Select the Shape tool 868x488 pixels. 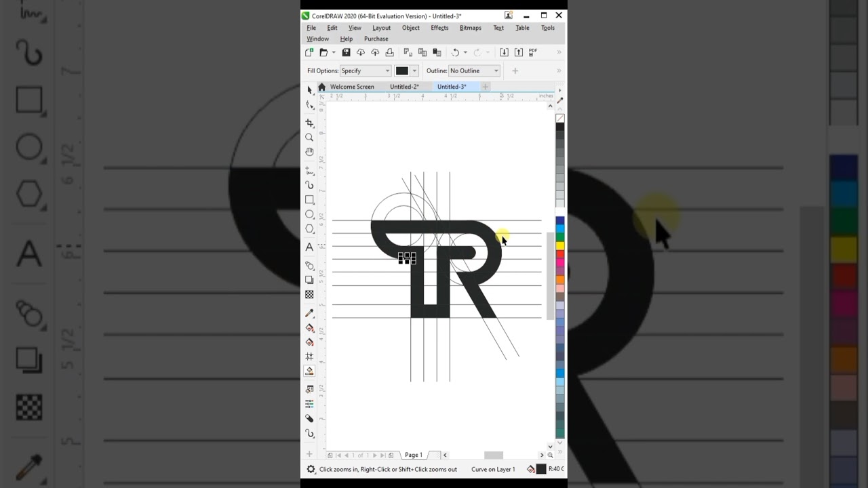(309, 105)
